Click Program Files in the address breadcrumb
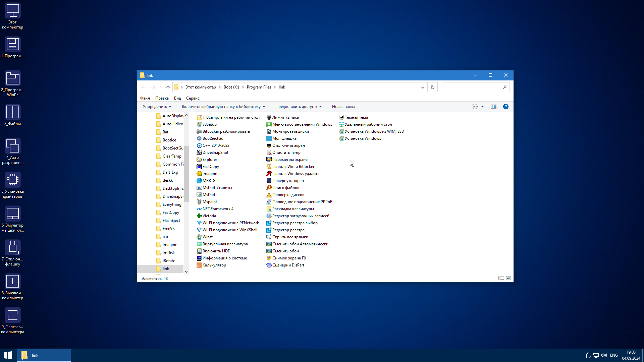Image resolution: width=644 pixels, height=362 pixels. click(259, 87)
